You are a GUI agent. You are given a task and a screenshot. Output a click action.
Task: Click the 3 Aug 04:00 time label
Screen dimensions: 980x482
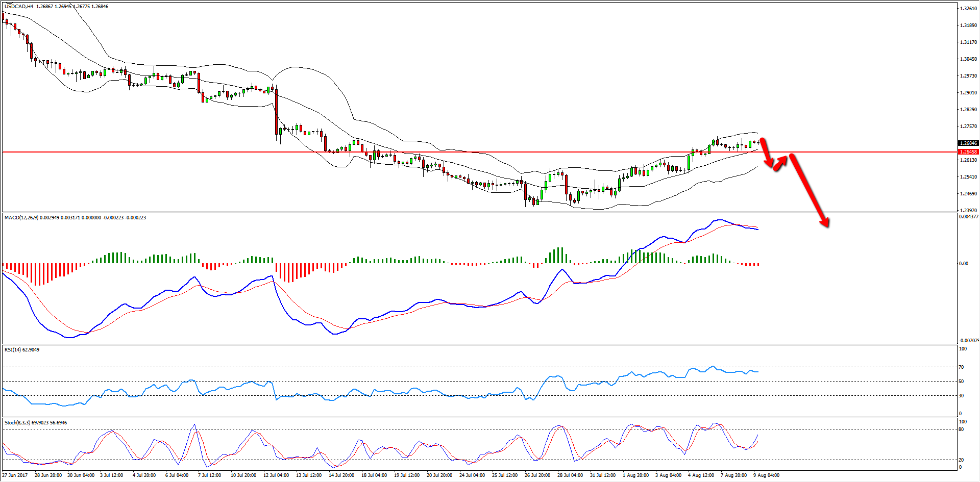click(x=668, y=475)
